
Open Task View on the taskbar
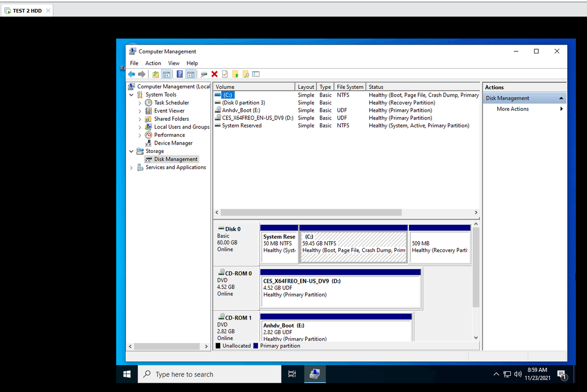coord(292,374)
